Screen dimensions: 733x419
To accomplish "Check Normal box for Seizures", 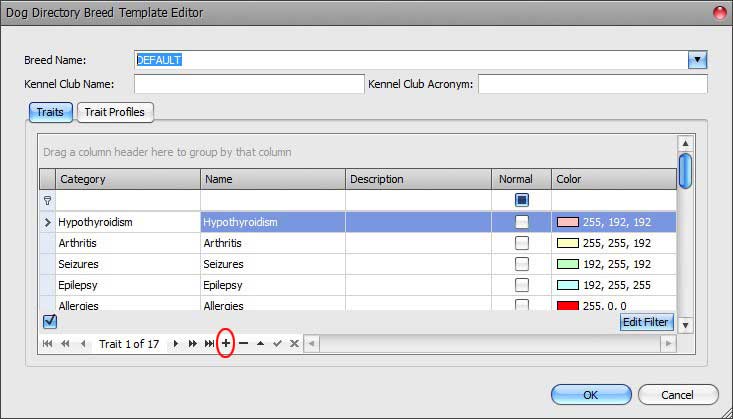I will coord(522,264).
